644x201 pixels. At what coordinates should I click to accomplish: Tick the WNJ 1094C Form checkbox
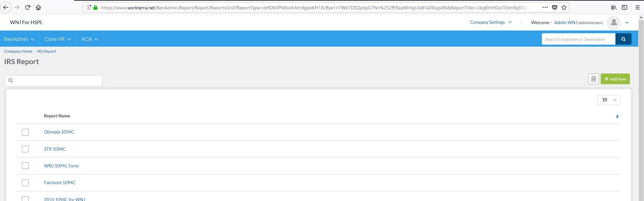click(25, 166)
